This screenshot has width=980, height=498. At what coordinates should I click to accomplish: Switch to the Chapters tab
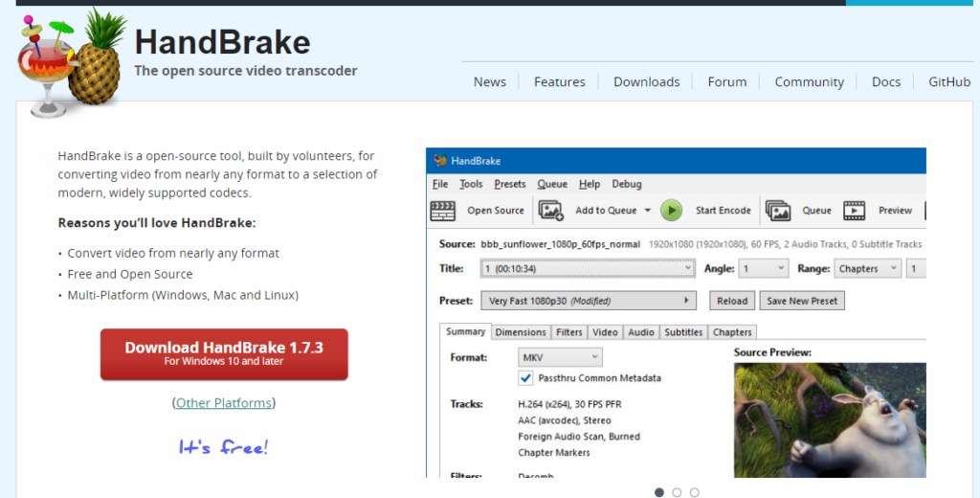[x=732, y=332]
